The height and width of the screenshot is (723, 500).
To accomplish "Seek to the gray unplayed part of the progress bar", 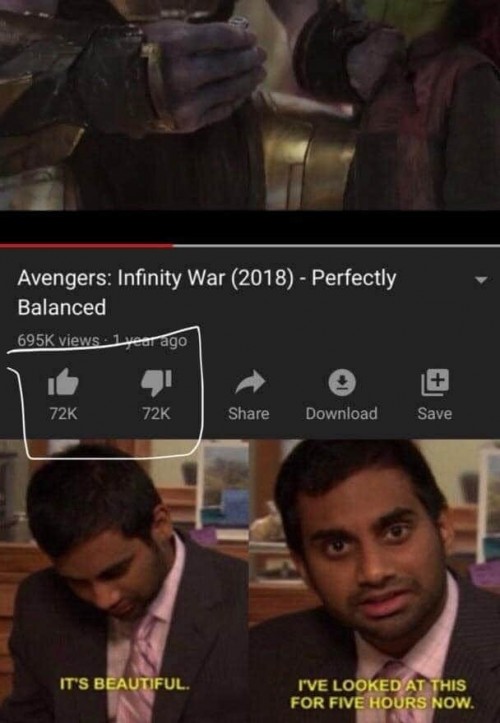I will pos(337,246).
